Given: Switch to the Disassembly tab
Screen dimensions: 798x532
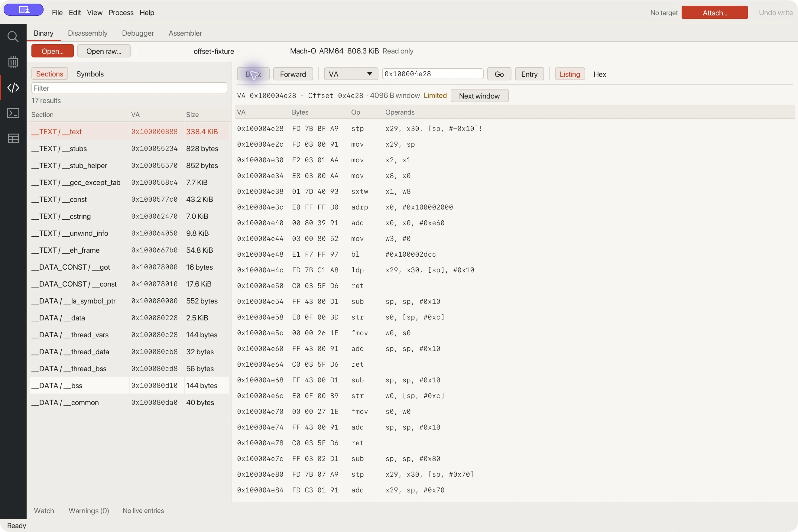Looking at the screenshot, I should click(88, 33).
